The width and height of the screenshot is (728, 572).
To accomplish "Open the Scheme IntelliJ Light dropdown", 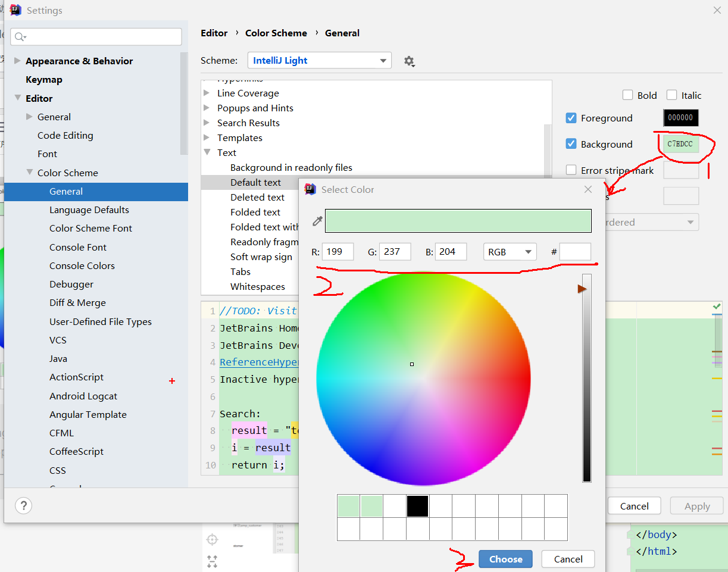I will [x=320, y=61].
